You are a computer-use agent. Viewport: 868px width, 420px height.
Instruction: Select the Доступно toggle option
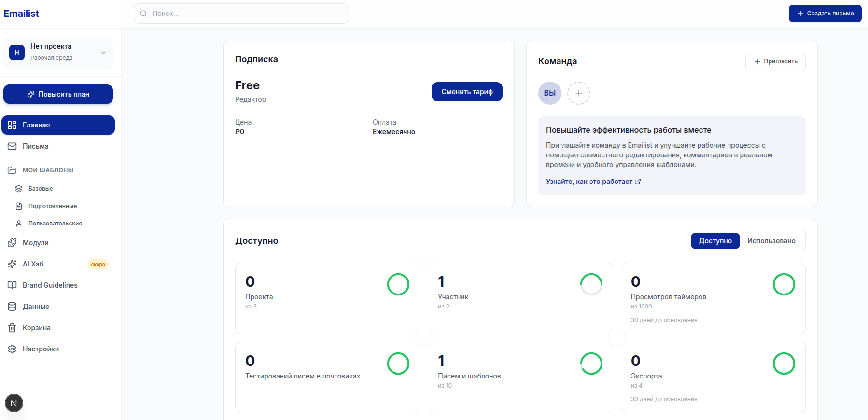coord(715,241)
